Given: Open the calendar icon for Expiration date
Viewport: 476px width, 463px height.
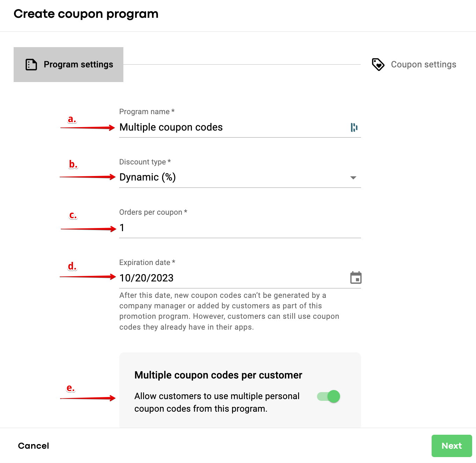Looking at the screenshot, I should tap(356, 278).
